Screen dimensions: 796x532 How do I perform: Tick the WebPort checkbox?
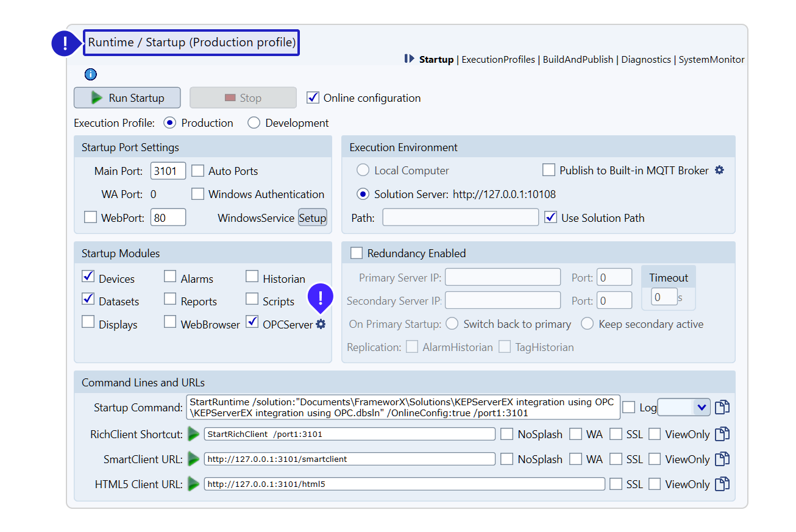(x=90, y=217)
